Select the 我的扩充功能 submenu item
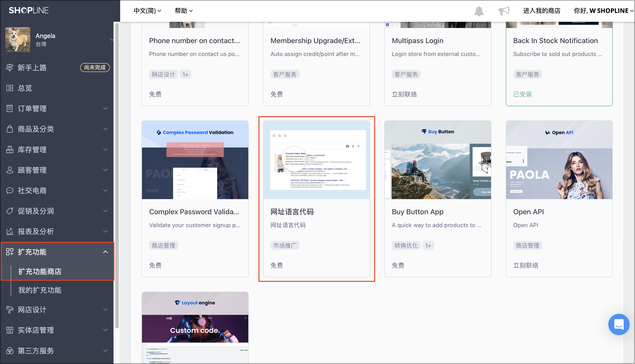The image size is (635, 364). (40, 290)
